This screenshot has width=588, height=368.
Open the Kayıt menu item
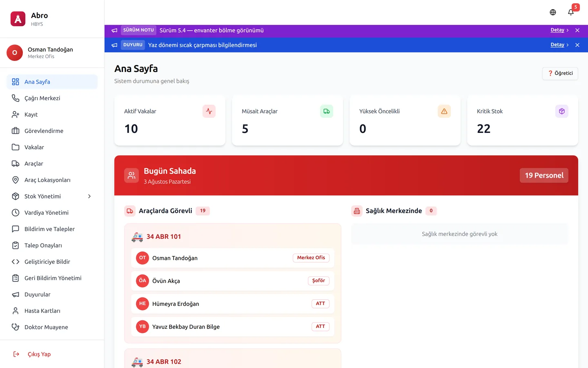click(x=52, y=114)
